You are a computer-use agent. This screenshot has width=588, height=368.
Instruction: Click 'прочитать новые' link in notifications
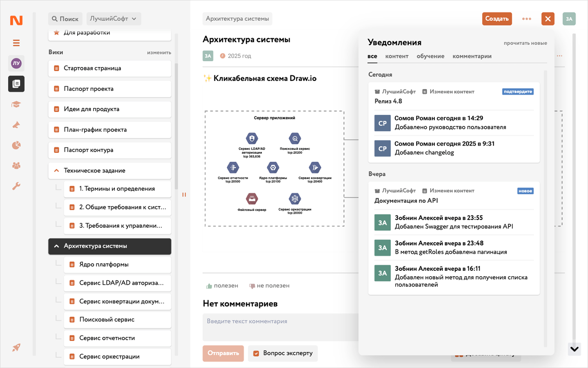pos(525,43)
